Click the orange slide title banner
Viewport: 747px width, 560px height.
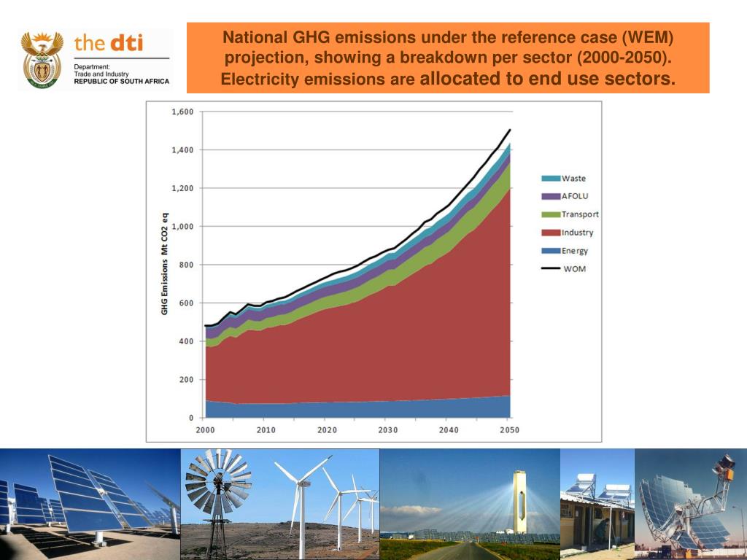click(448, 58)
